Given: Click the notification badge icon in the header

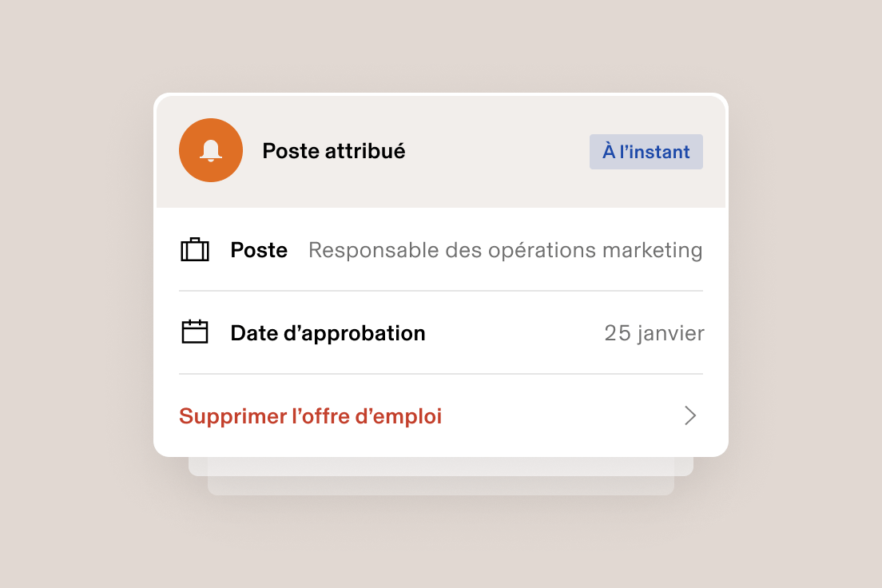Looking at the screenshot, I should 211,150.
